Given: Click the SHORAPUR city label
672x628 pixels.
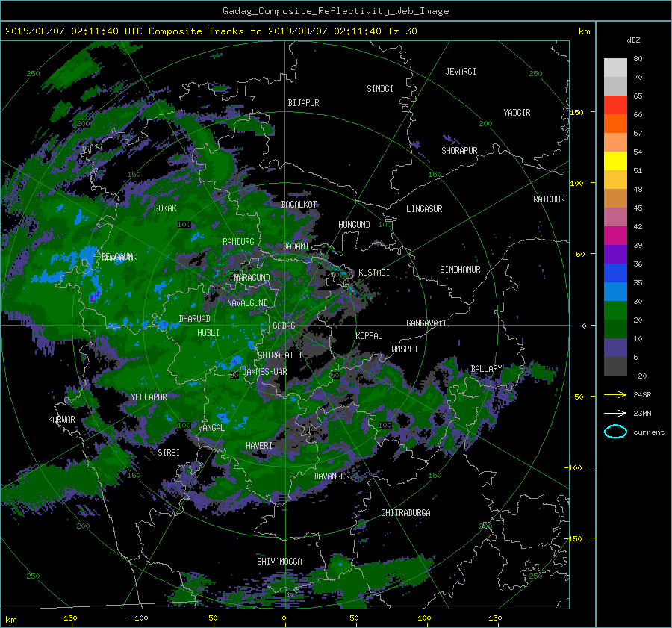Looking at the screenshot, I should click(x=459, y=151).
